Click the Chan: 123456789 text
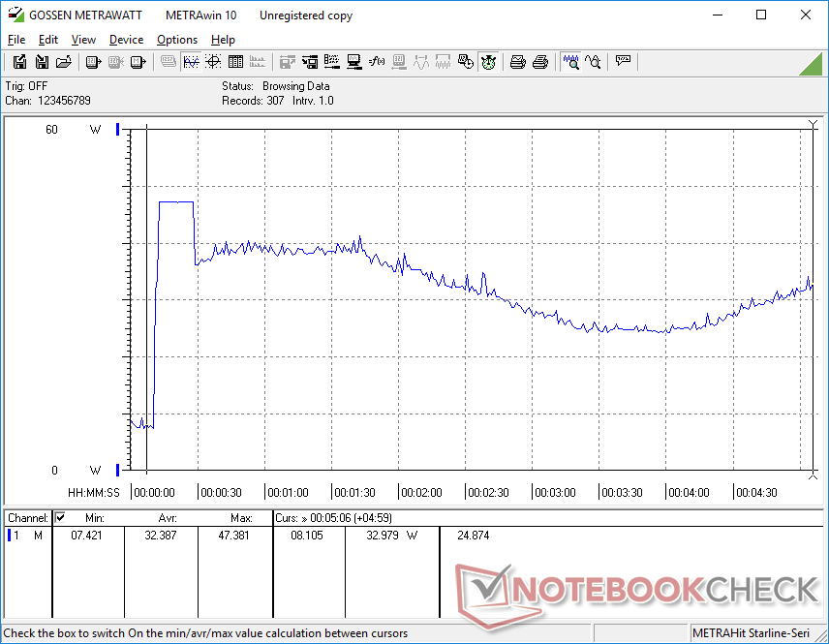Viewport: 829px width, 644px height. coord(47,101)
